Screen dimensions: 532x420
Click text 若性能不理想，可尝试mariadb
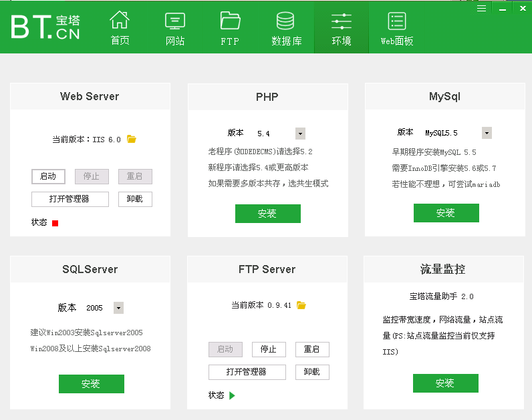coord(446,184)
